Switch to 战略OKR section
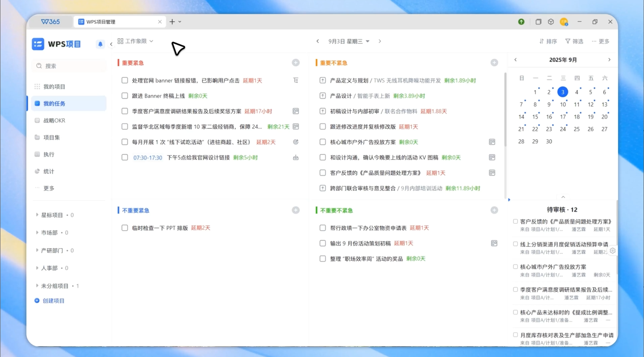Viewport: 644px width, 357px height. (54, 120)
